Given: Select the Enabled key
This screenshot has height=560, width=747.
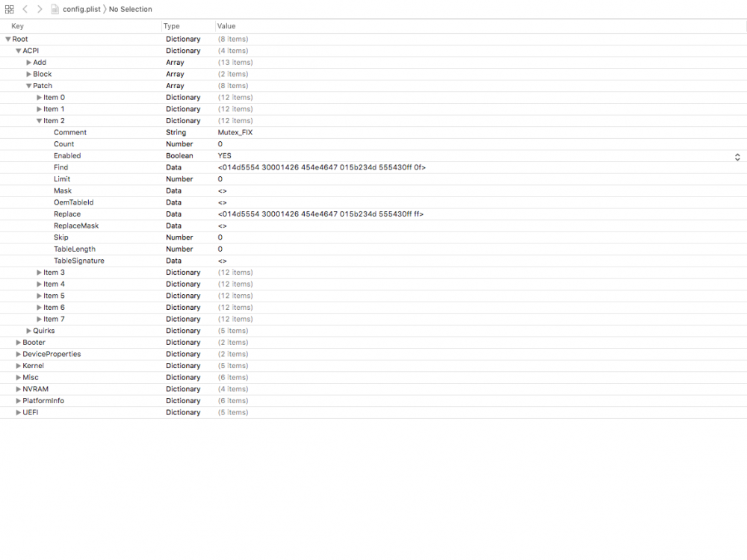Looking at the screenshot, I should pyautogui.click(x=67, y=156).
